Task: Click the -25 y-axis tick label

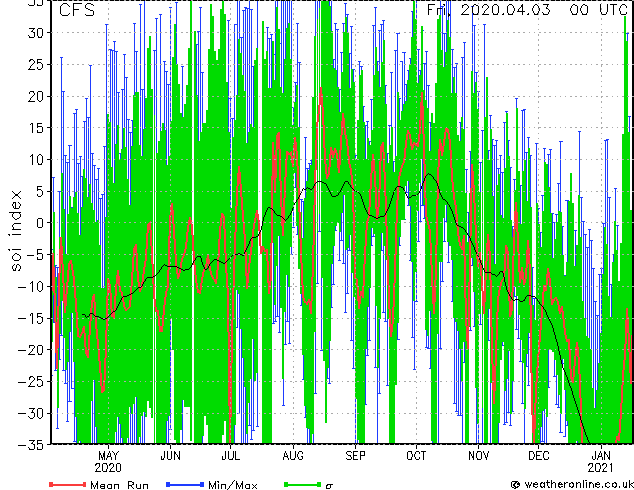Action: (32, 381)
